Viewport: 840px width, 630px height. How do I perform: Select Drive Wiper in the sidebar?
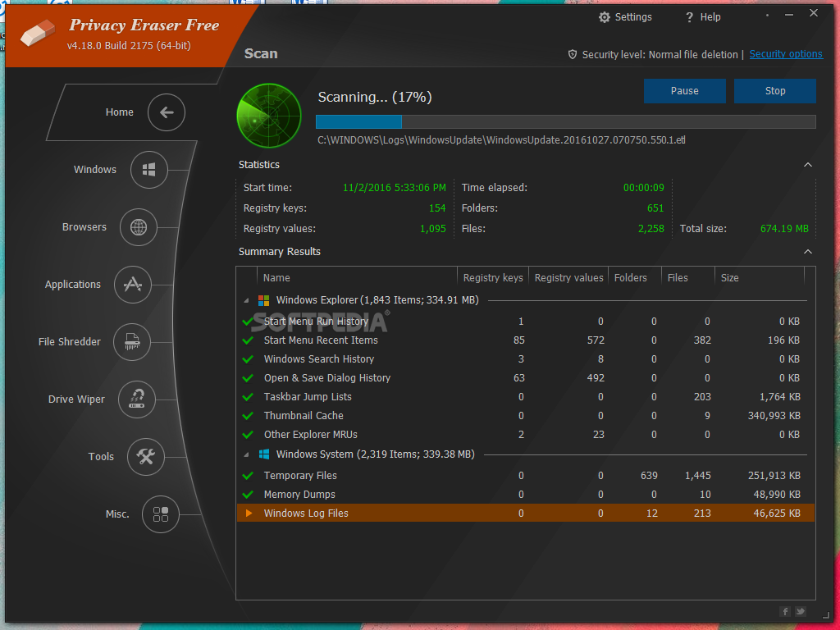76,399
